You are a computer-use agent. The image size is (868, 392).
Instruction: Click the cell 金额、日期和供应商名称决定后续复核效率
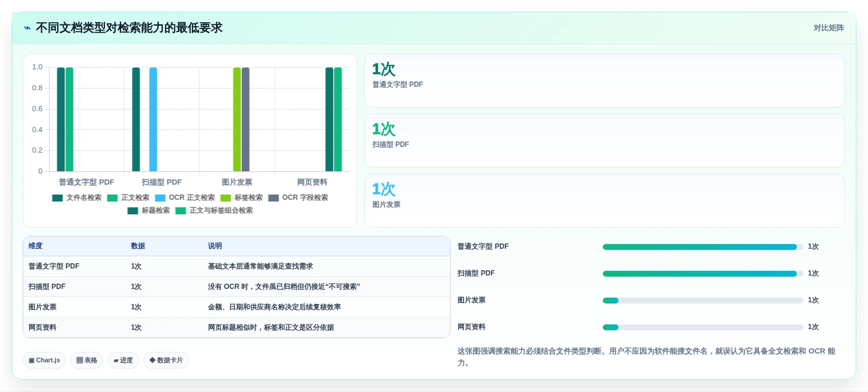[275, 307]
